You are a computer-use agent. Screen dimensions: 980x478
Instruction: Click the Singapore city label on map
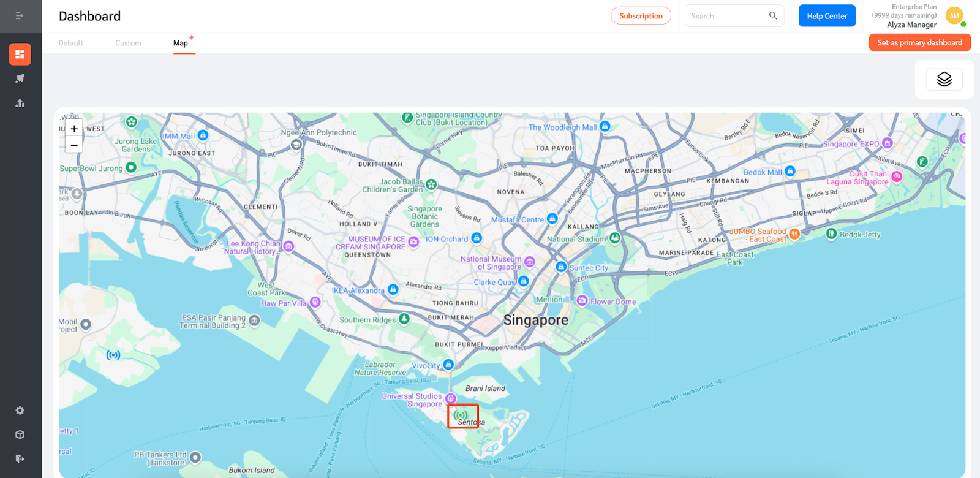coord(536,320)
